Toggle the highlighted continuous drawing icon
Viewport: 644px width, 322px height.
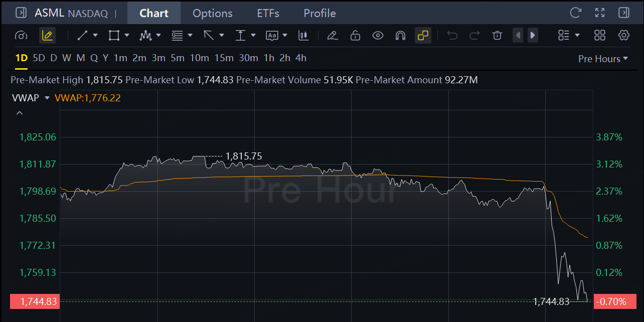click(423, 35)
